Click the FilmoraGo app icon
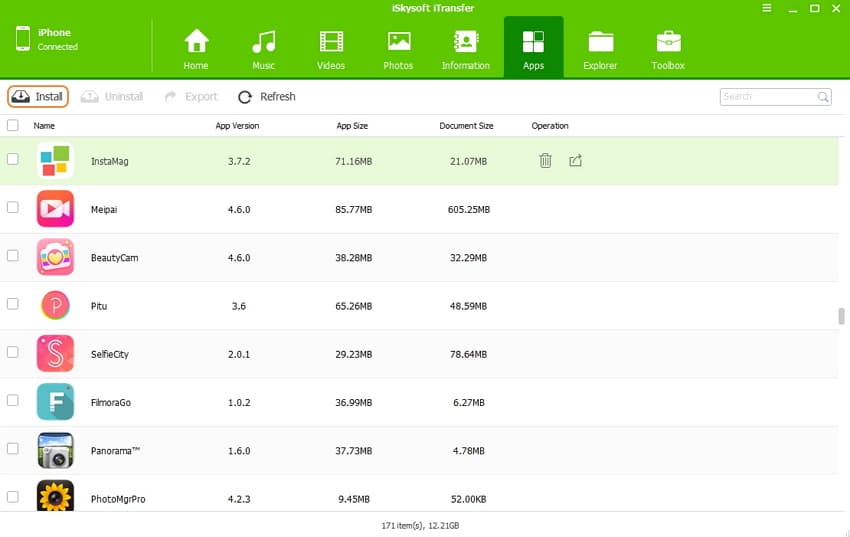The width and height of the screenshot is (850, 537). [x=55, y=402]
